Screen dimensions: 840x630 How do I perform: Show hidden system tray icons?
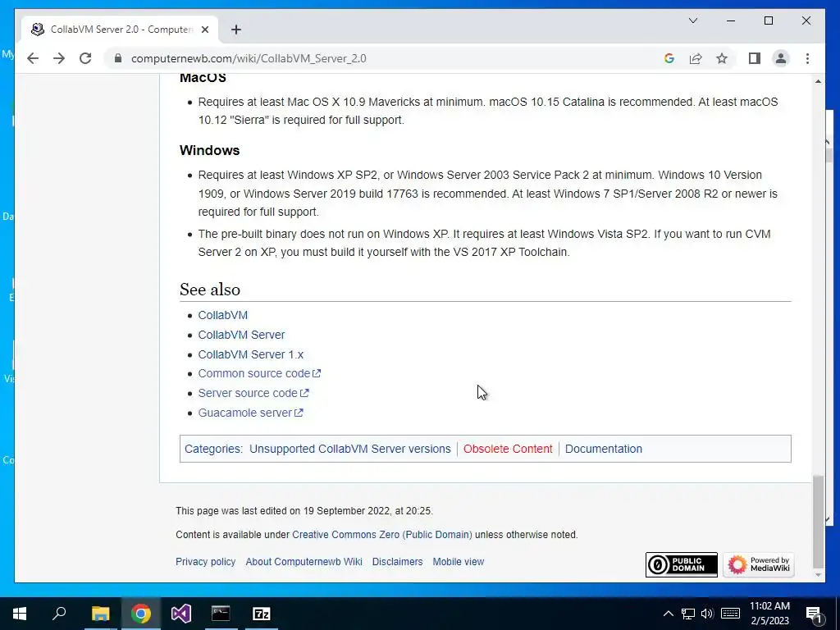(x=668, y=614)
